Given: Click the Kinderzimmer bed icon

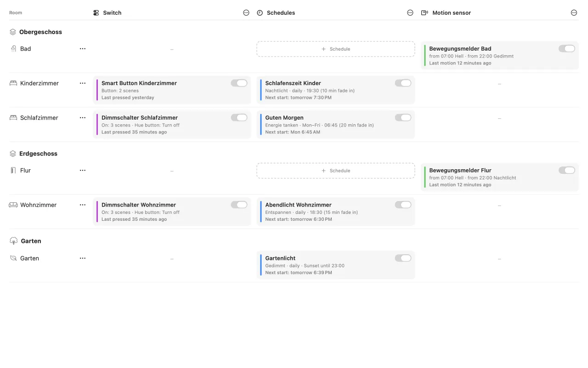Looking at the screenshot, I should pos(13,83).
